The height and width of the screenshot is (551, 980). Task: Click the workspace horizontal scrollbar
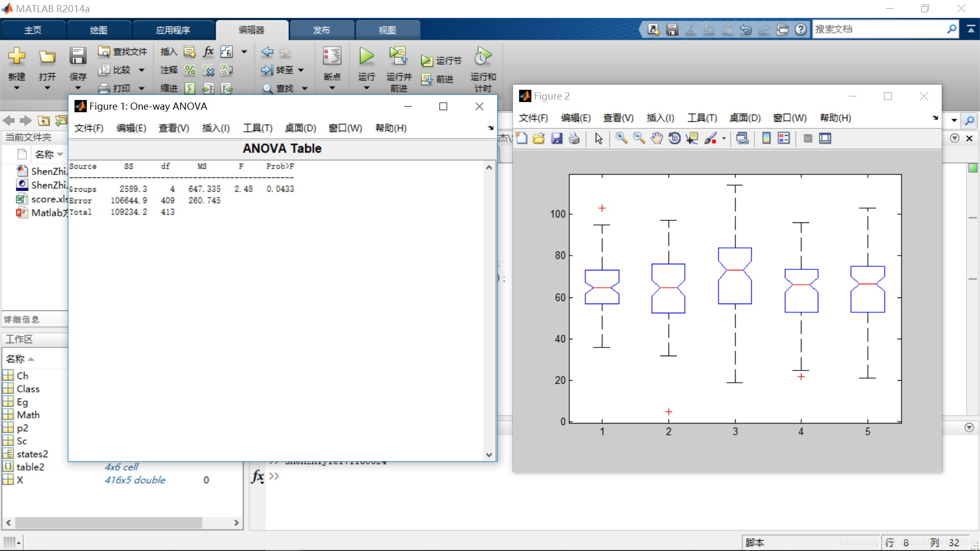click(x=108, y=522)
